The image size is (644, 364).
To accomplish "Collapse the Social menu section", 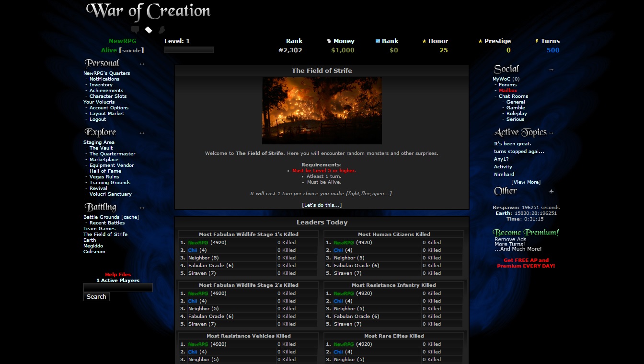I will pos(551,70).
